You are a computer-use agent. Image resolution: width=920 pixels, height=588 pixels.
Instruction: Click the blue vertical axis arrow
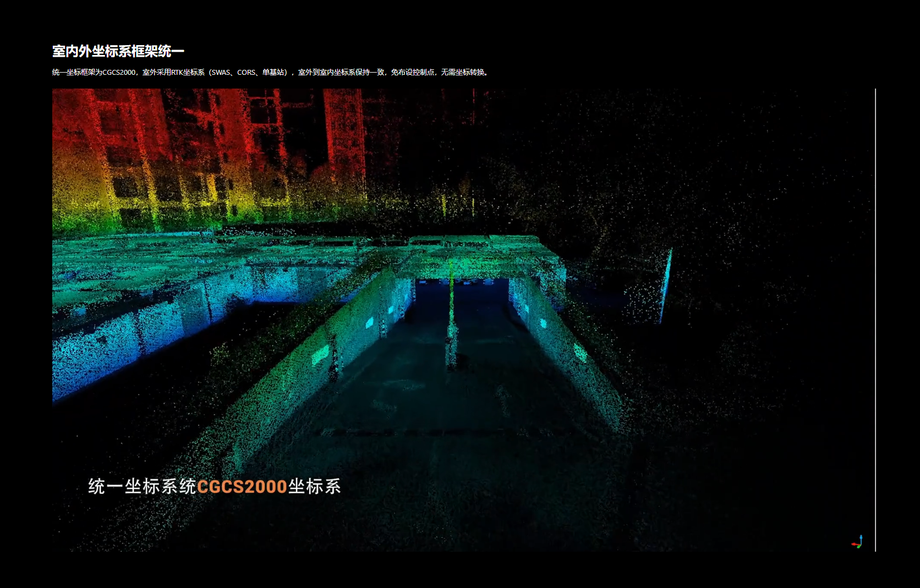[x=861, y=538]
